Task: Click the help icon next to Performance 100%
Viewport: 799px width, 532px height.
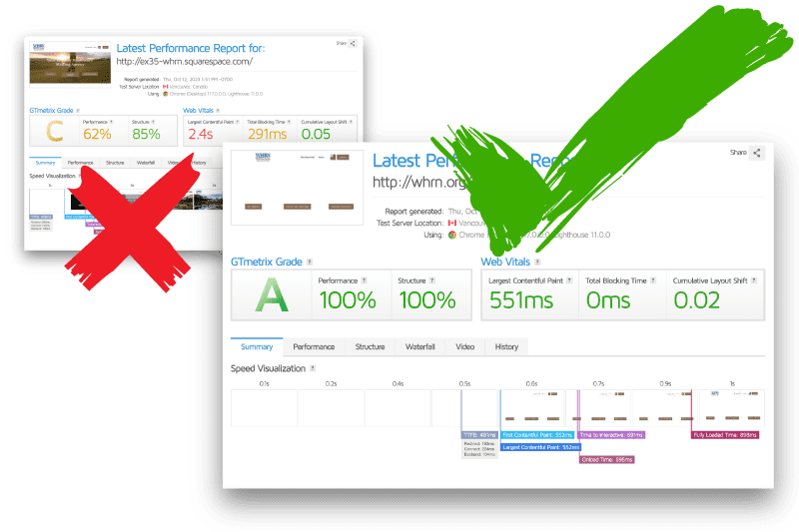Action: 364,280
